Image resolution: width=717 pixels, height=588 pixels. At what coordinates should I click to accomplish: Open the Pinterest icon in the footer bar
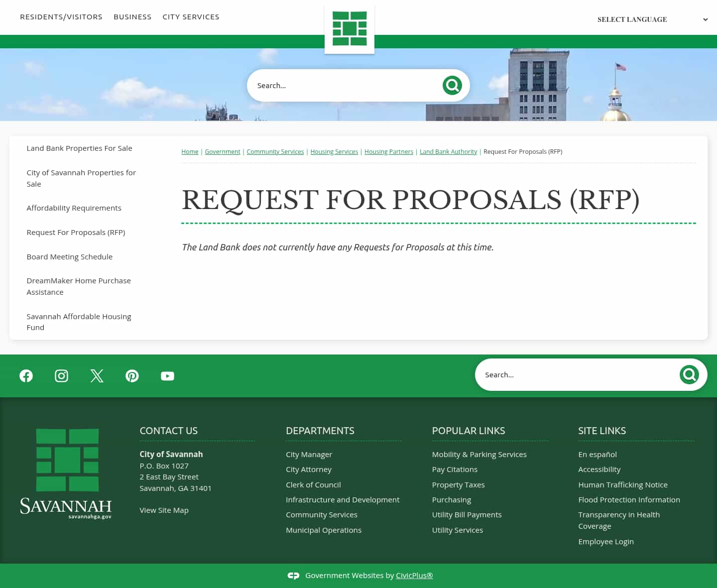click(132, 376)
